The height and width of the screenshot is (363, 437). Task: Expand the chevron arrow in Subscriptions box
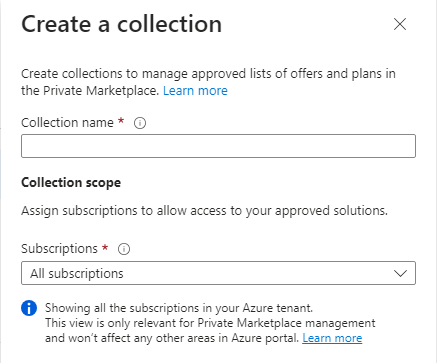pyautogui.click(x=400, y=273)
